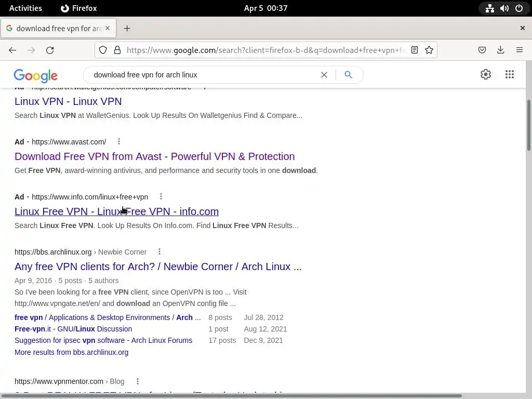Screen dimensions: 532x399
Task: Select the 'download free vpn for arch' tab
Action: point(58,29)
